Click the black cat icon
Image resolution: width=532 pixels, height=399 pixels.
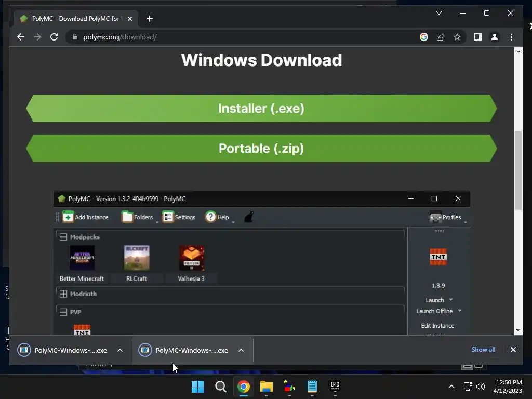point(249,217)
